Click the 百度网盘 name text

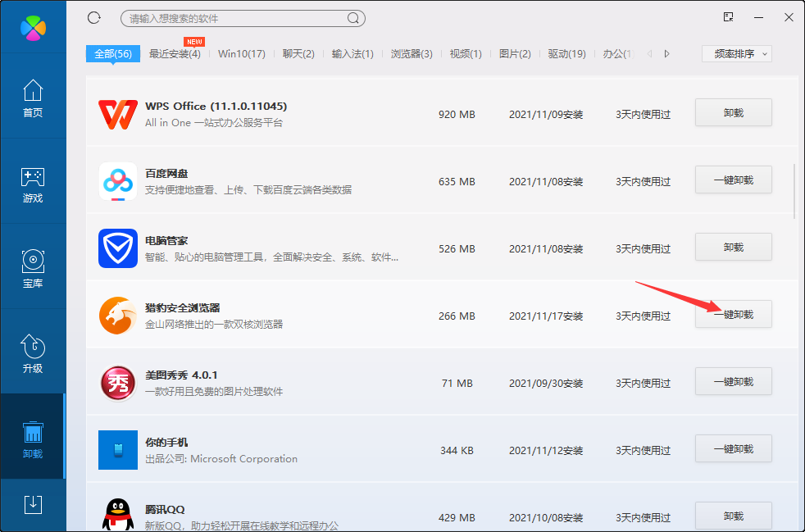click(x=166, y=174)
